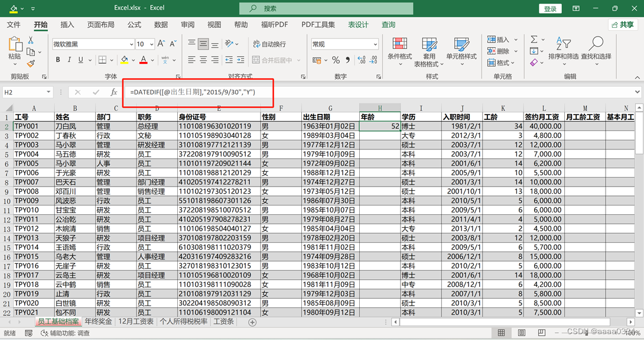Click the Name Box showing H2
This screenshot has width=644, height=340.
point(24,92)
